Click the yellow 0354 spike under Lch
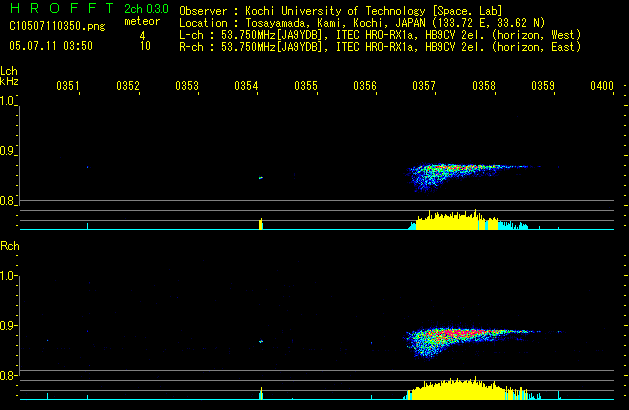629x410 pixels. coord(261,224)
